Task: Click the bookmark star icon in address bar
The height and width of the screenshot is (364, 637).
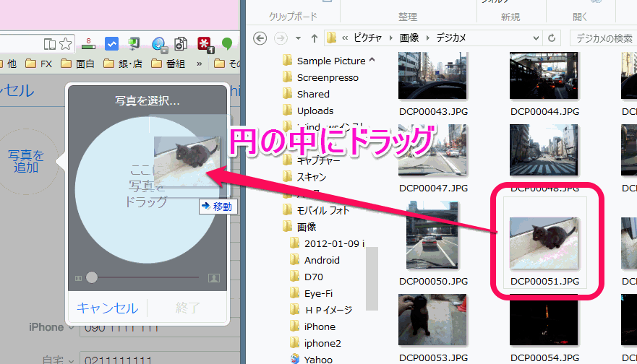Action: [x=66, y=43]
